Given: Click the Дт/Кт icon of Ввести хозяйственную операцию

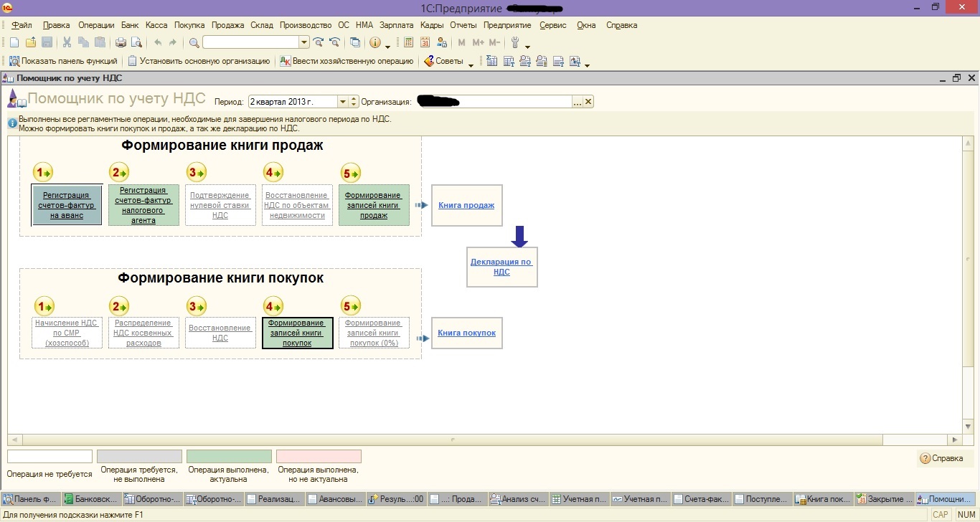Looking at the screenshot, I should click(x=285, y=61).
